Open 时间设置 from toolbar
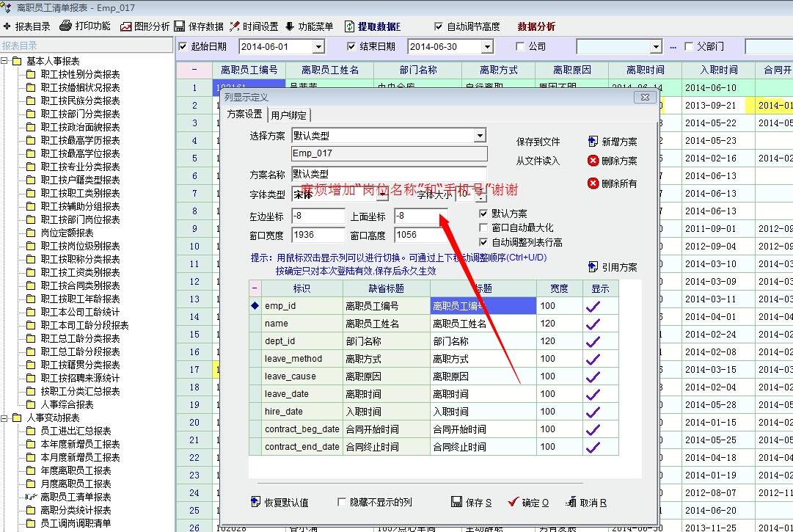The width and height of the screenshot is (793, 532). coord(235,26)
